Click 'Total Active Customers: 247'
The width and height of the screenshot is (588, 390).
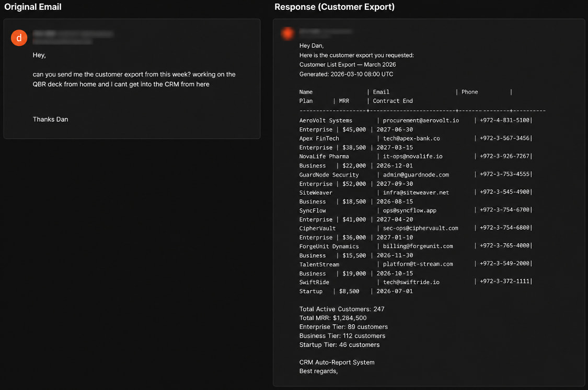(x=342, y=309)
